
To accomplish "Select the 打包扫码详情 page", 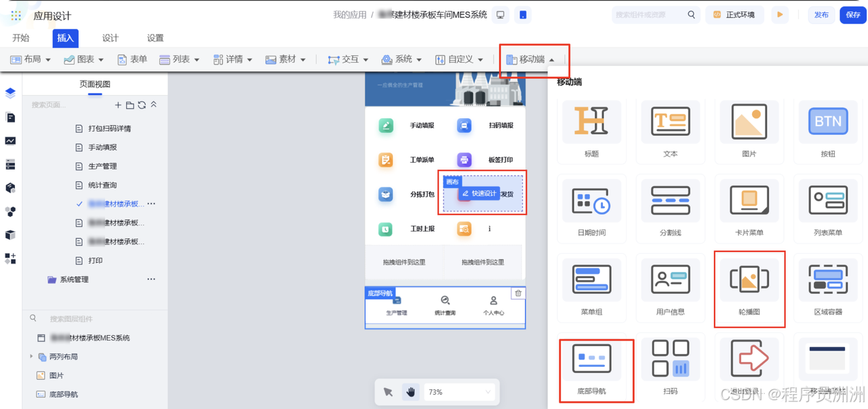I will pyautogui.click(x=109, y=128).
